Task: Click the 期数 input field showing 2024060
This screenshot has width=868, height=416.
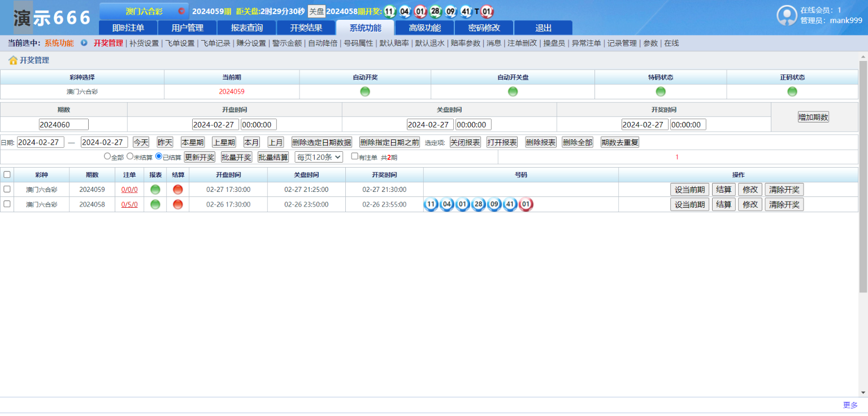Action: point(64,124)
